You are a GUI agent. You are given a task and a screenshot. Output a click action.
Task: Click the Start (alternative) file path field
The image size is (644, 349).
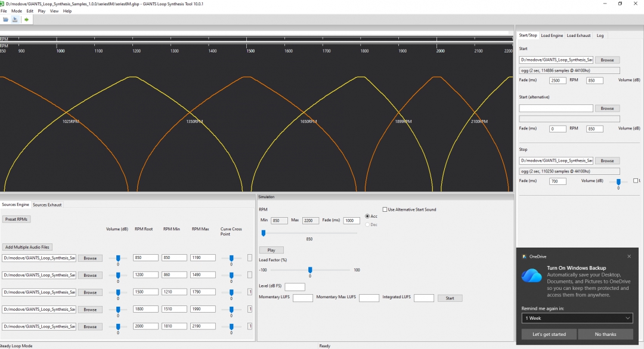[556, 108]
